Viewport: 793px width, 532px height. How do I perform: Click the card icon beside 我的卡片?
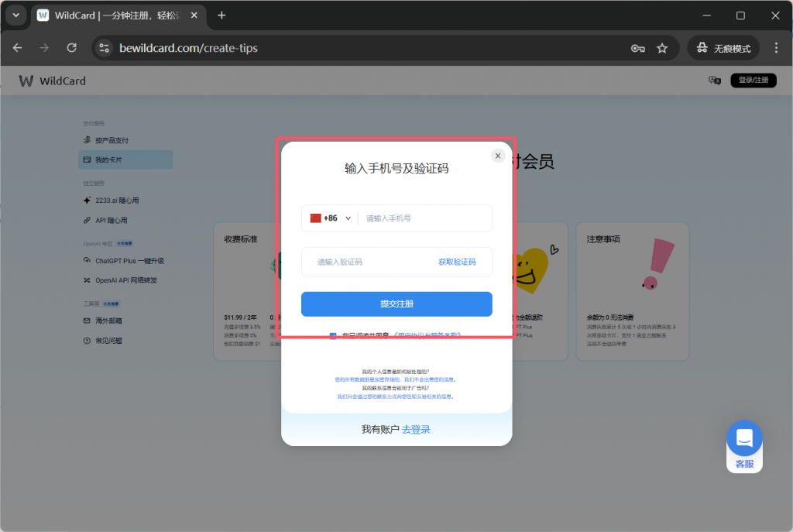click(87, 160)
